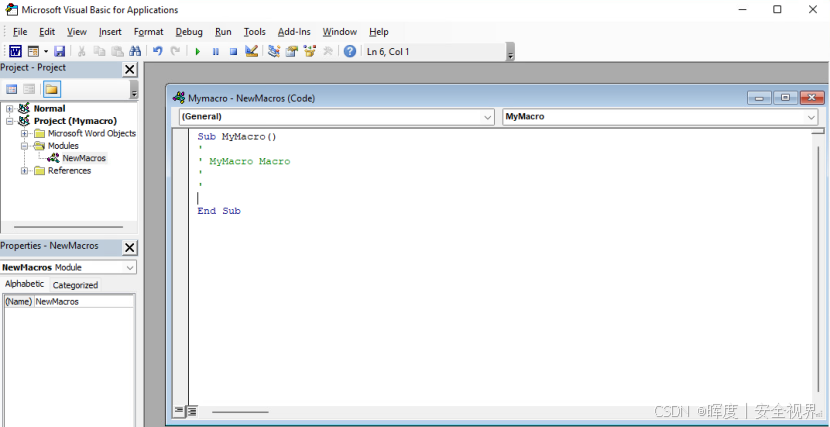Viewport: 830px width, 427px height.
Task: Click the code window horizontal scrollbar
Action: (240, 412)
